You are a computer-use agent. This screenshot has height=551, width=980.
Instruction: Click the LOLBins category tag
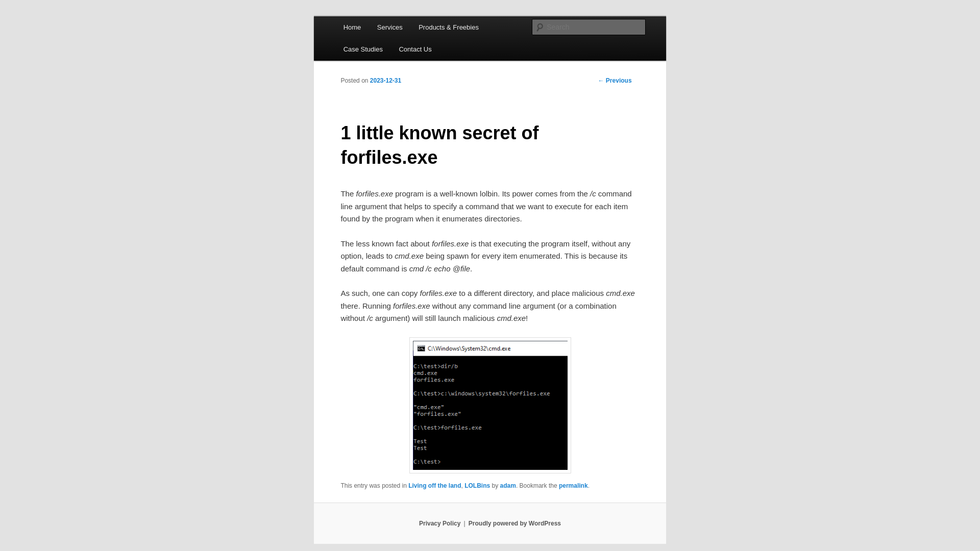(x=477, y=486)
